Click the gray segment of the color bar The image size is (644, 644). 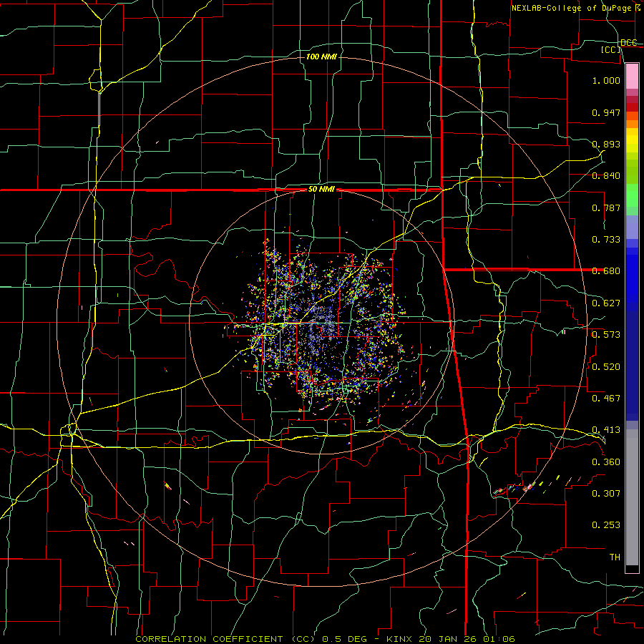[632, 497]
